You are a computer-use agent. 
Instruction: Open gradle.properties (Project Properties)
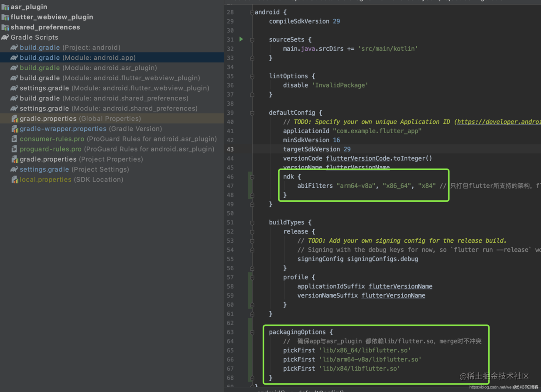pyautogui.click(x=81, y=159)
